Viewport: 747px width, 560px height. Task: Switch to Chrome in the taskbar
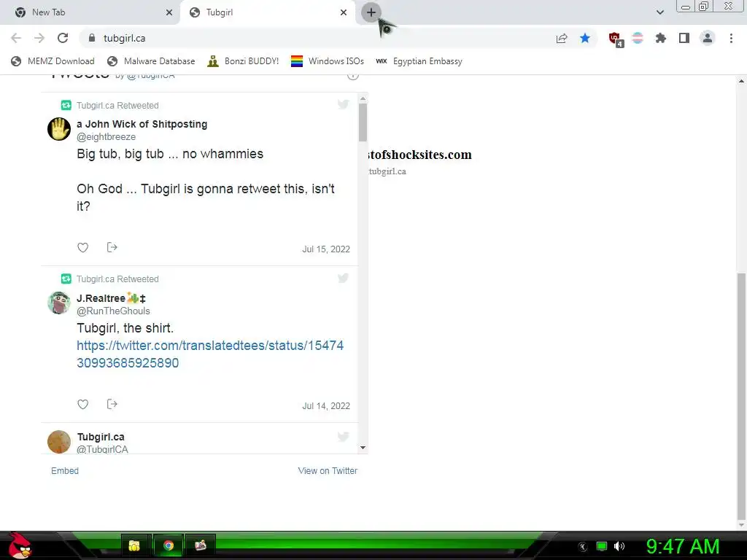pos(169,545)
